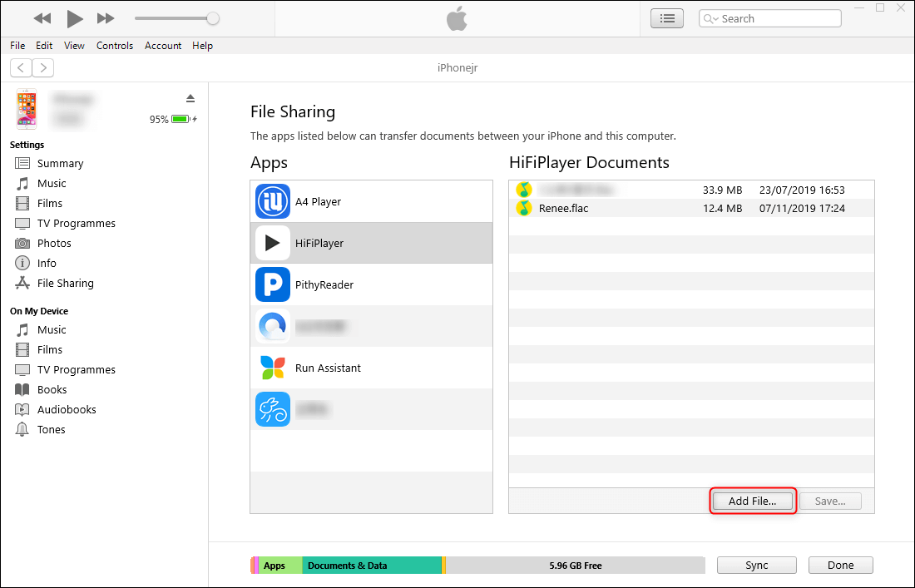Click the A4 Player app name label

(x=318, y=202)
